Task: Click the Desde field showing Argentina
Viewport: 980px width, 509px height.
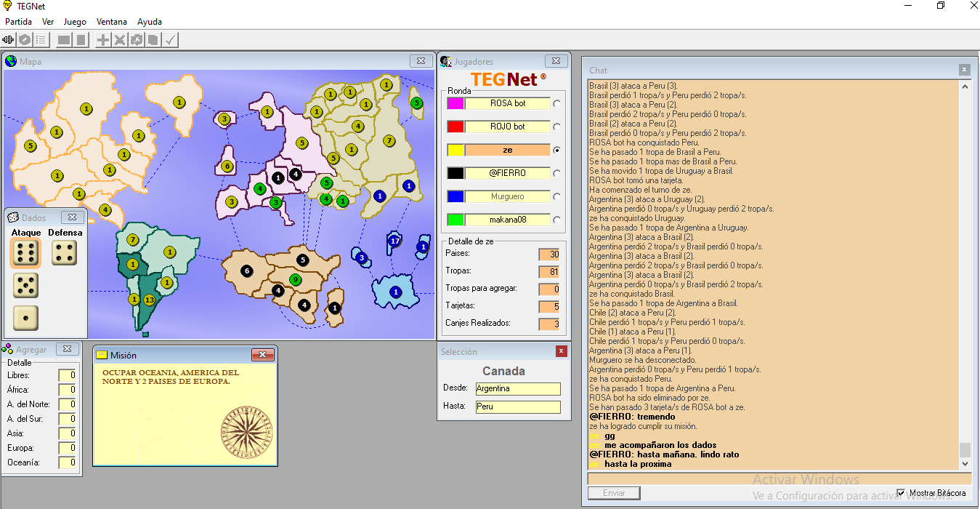Action: (518, 389)
